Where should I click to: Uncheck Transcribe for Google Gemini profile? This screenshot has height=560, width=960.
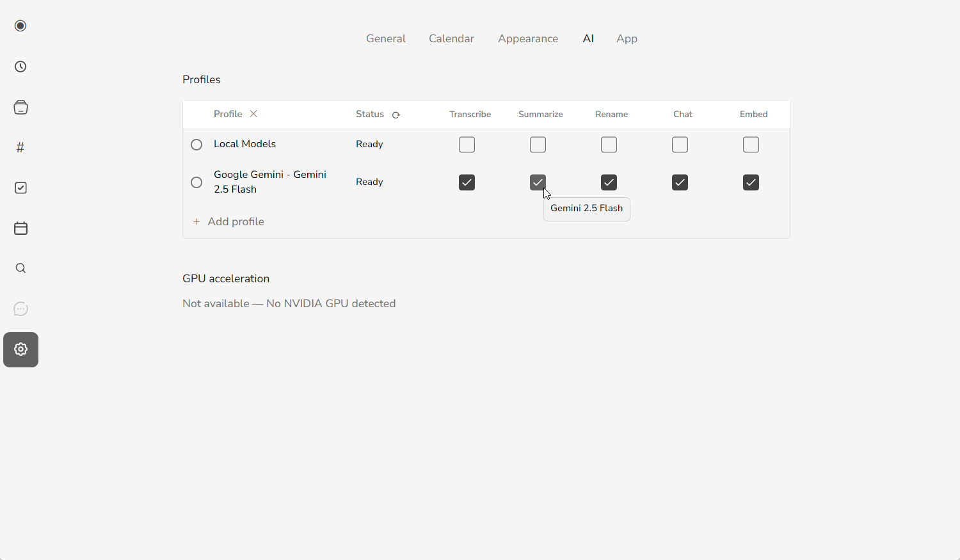(x=467, y=182)
